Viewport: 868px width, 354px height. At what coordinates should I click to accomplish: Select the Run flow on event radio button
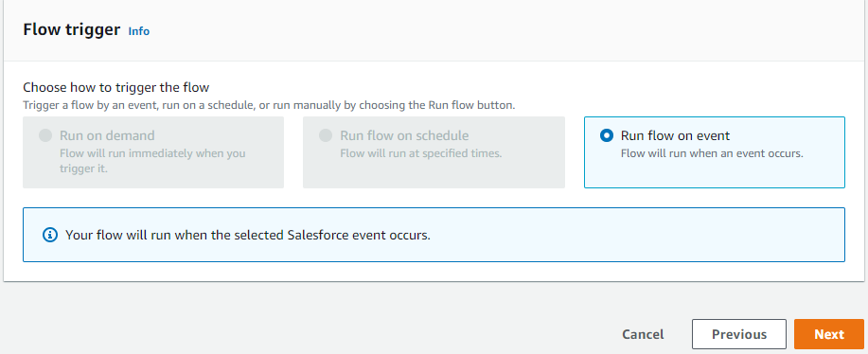point(607,135)
